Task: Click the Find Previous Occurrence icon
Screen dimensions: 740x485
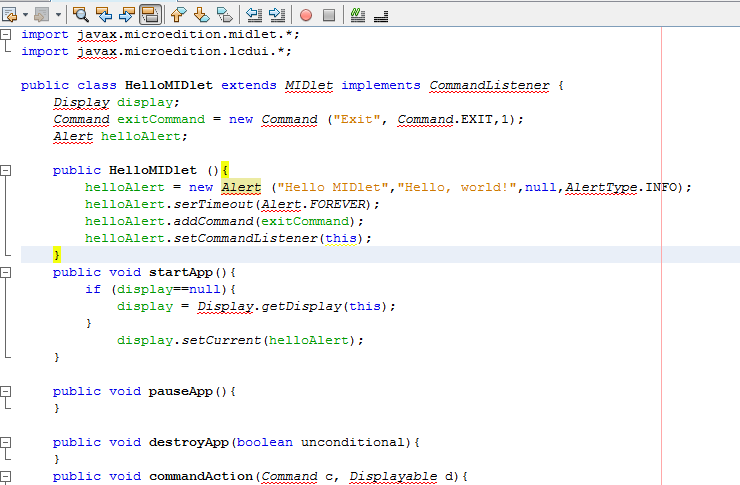Action: pos(103,15)
